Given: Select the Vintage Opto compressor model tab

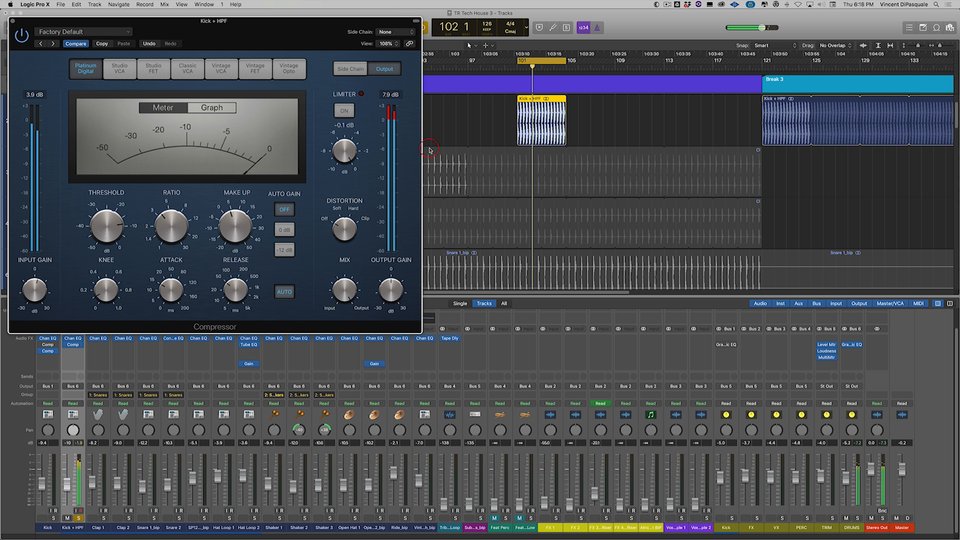Looking at the screenshot, I should [x=289, y=69].
